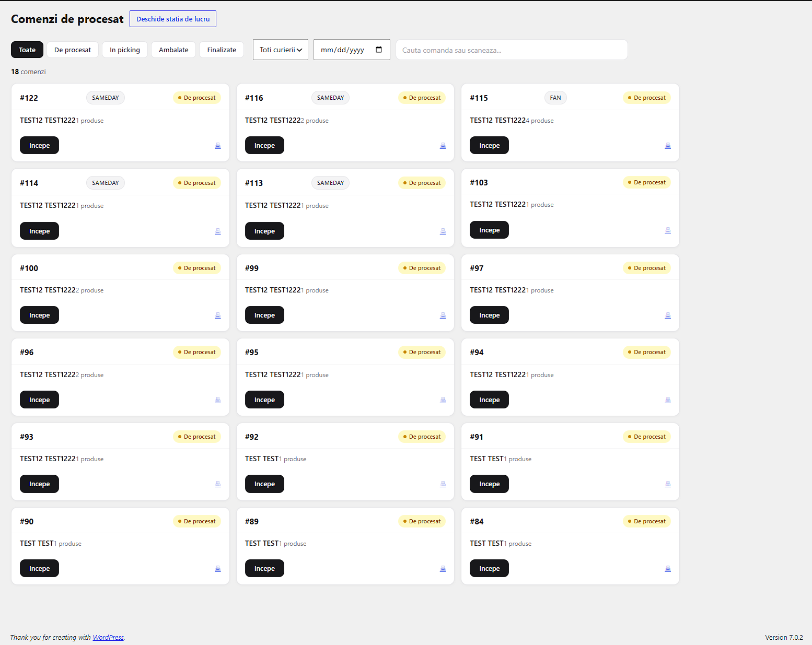Click the printer icon on order #93
The width and height of the screenshot is (812, 645).
218,484
